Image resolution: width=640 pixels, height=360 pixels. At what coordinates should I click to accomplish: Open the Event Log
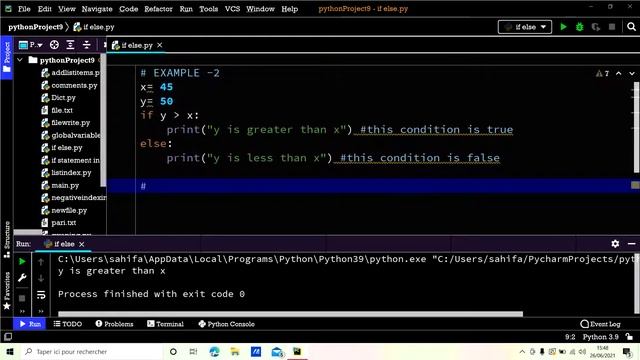coord(600,324)
